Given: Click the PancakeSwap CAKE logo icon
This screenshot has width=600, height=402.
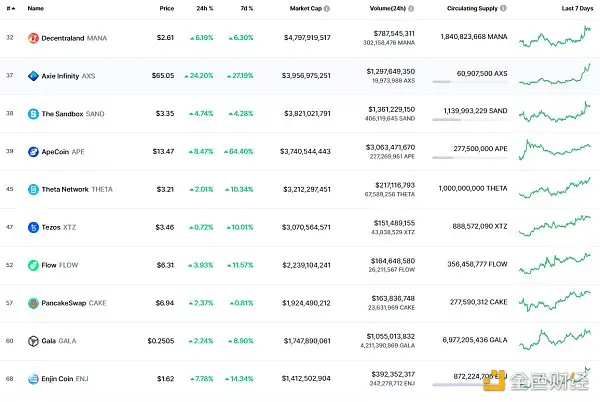Looking at the screenshot, I should click(x=33, y=303).
